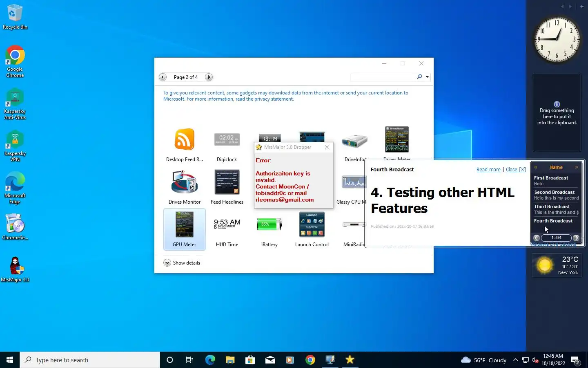Open the media player icon on the taskbar

click(x=290, y=360)
